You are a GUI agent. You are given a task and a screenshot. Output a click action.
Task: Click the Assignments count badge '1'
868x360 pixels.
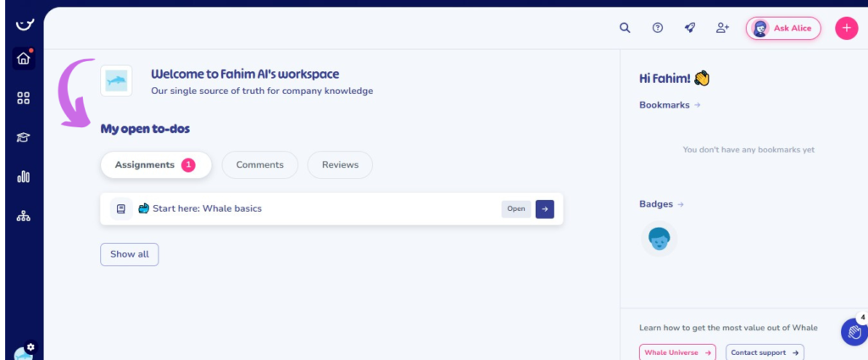[x=188, y=165]
